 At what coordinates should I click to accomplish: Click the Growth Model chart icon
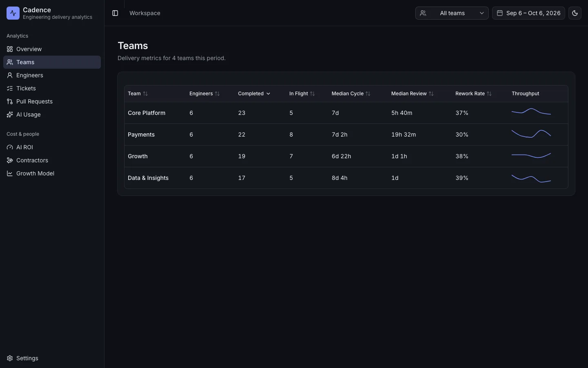[x=10, y=173]
